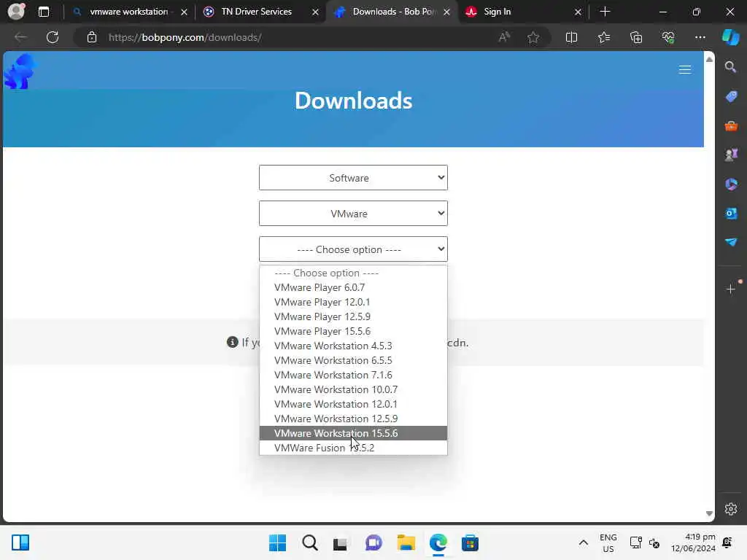
Task: Open sidebar settings gear icon
Action: (x=731, y=509)
